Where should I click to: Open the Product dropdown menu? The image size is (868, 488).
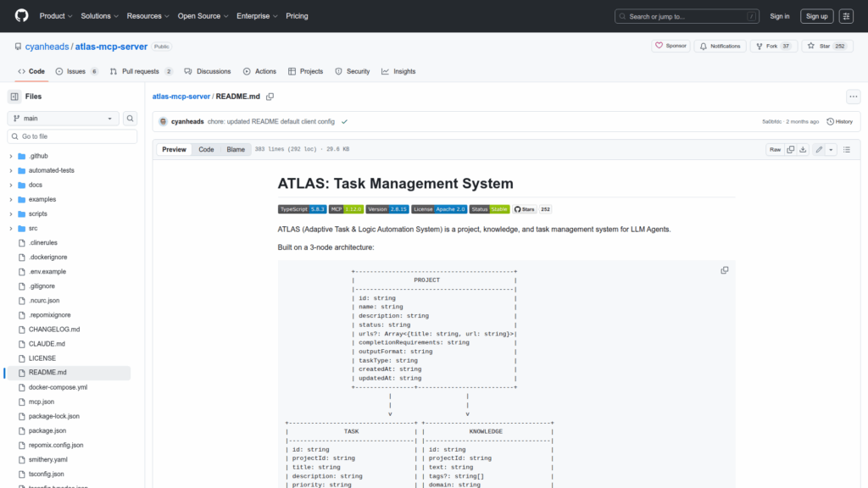point(56,16)
